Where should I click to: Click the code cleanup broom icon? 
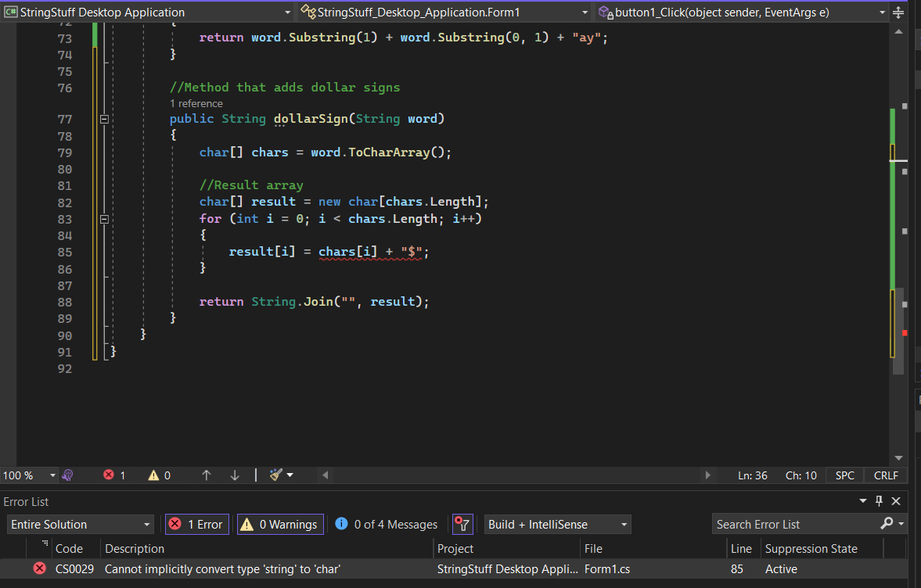click(275, 475)
